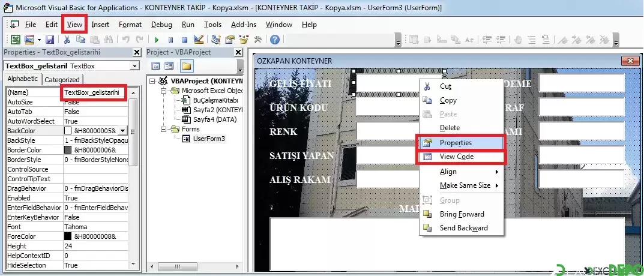Screen dimensions: 644x276
Task: Click the blue Help question mark icon
Action: 275,40
